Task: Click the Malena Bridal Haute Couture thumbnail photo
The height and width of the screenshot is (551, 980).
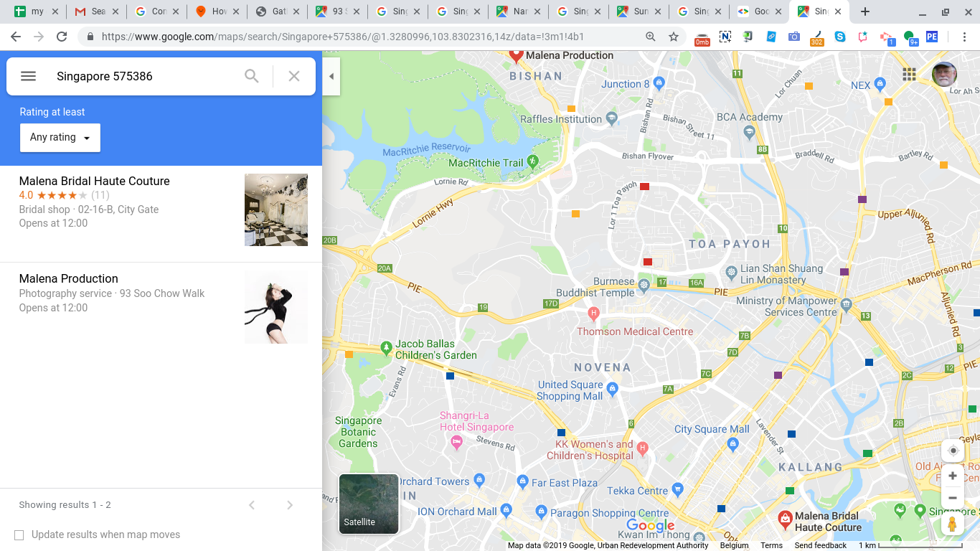Action: pos(276,209)
